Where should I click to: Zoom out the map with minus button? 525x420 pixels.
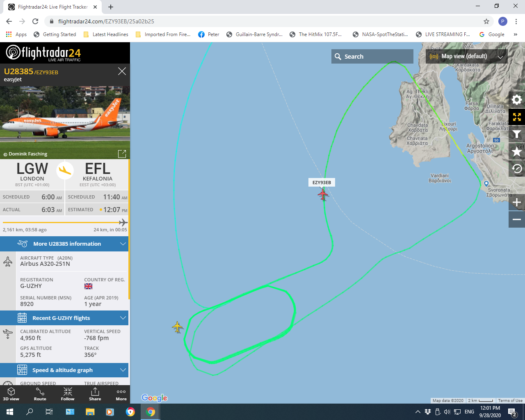(x=517, y=219)
